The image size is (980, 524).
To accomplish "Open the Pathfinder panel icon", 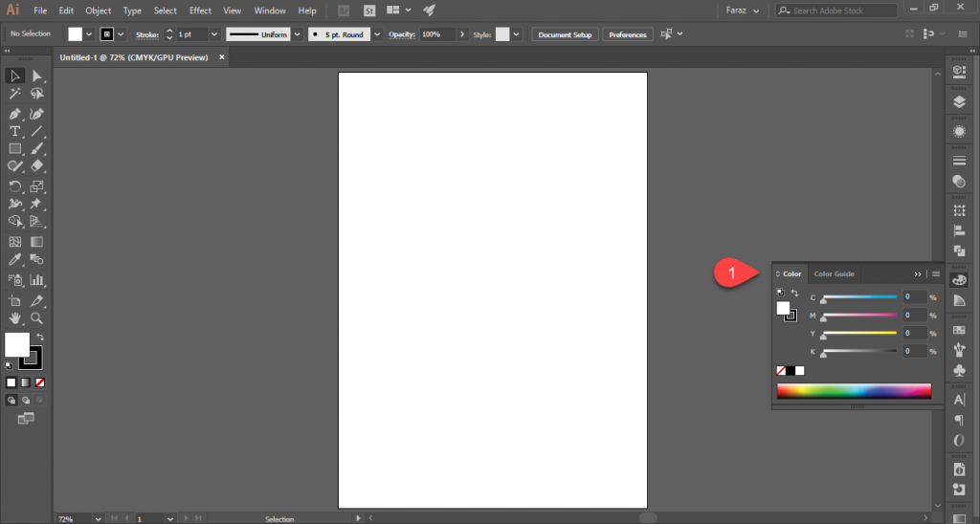I will (959, 251).
